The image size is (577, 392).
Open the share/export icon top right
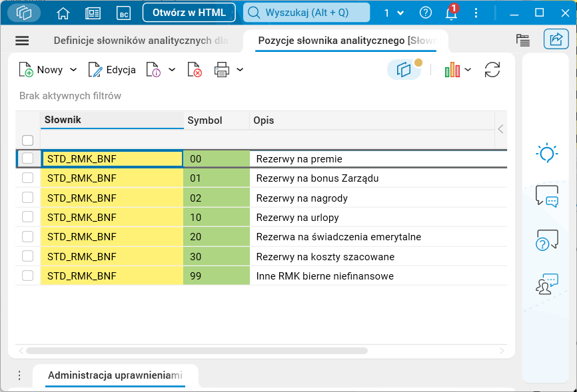coord(556,39)
